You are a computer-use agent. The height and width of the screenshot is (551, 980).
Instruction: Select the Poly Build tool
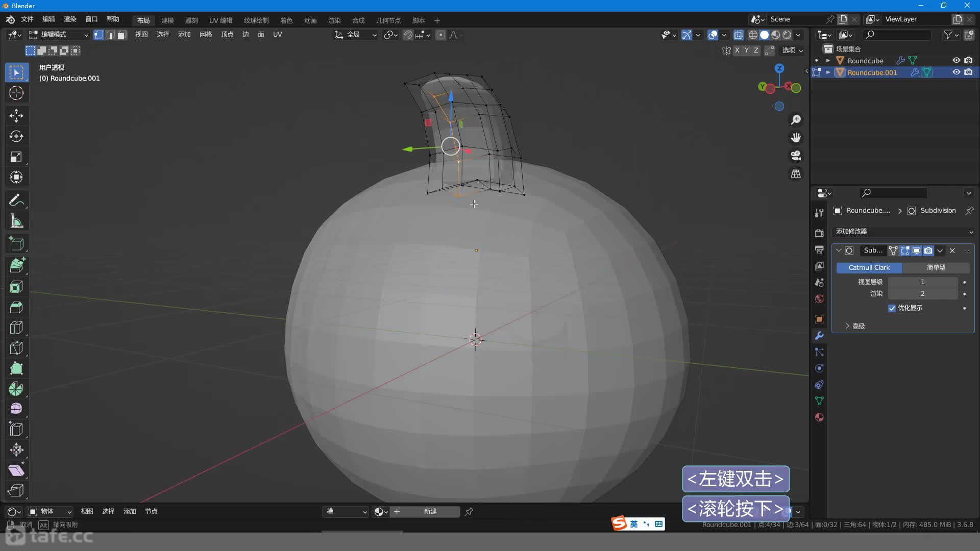pyautogui.click(x=16, y=368)
